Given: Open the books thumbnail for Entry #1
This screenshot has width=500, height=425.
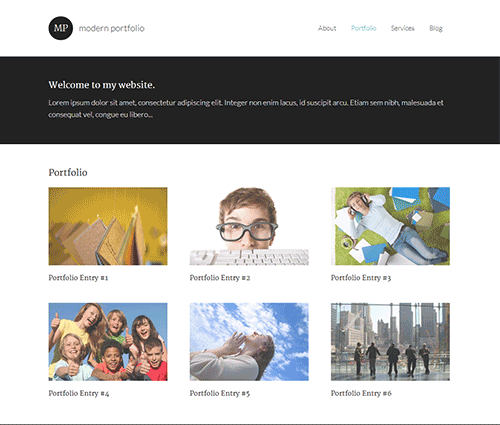Looking at the screenshot, I should [x=108, y=226].
